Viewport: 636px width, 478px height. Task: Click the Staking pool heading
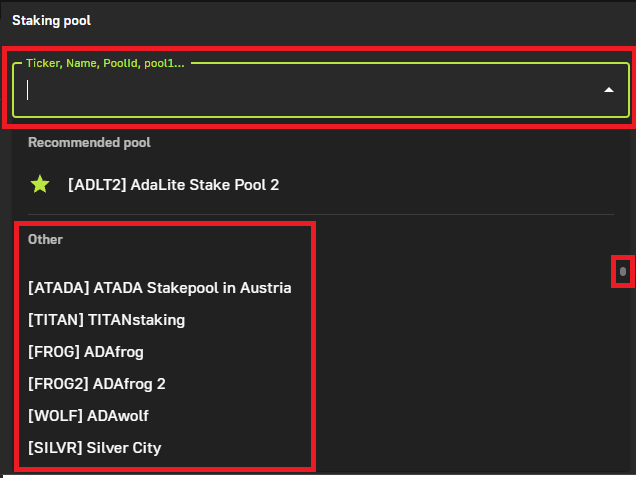52,20
